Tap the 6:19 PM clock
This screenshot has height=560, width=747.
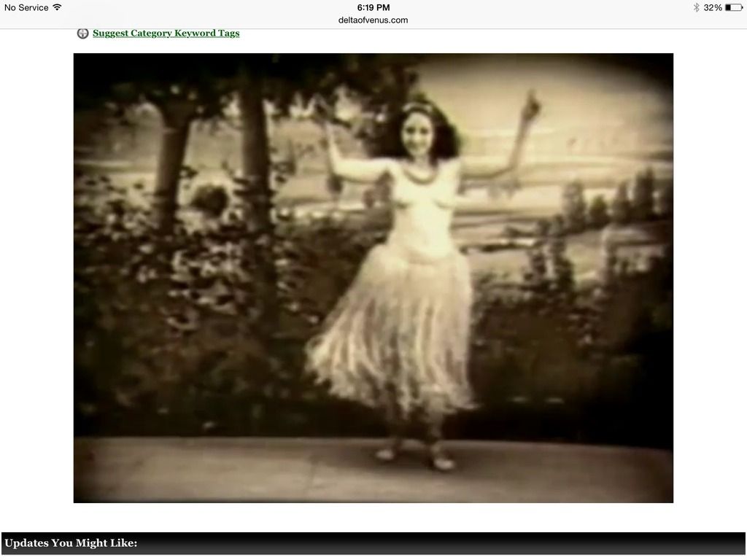coord(373,7)
